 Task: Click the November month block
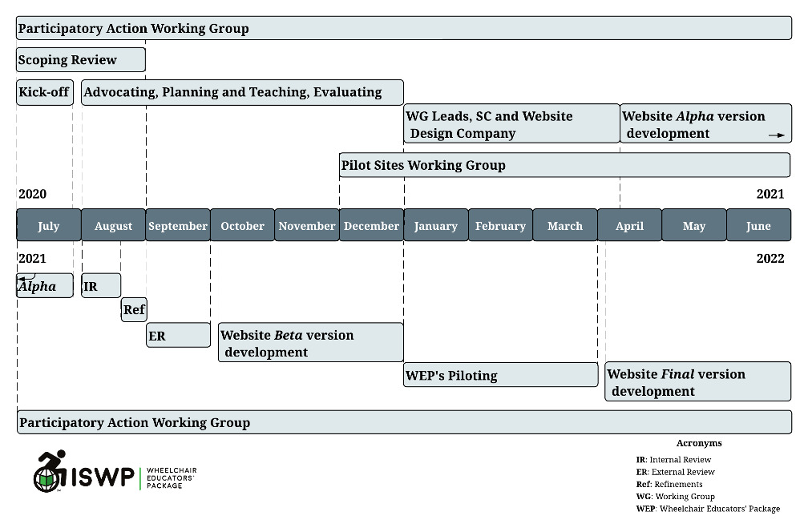(x=307, y=225)
